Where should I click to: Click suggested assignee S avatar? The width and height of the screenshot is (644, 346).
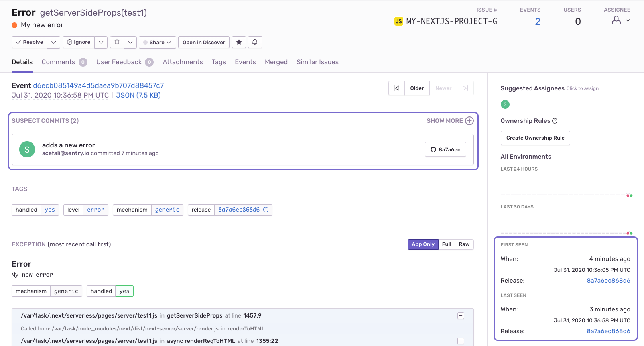pyautogui.click(x=505, y=104)
